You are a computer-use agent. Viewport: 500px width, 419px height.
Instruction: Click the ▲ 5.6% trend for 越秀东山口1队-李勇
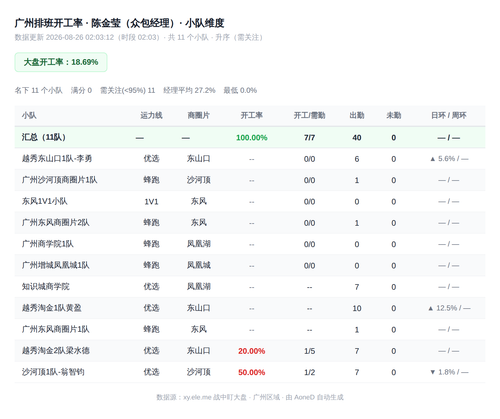[x=449, y=159]
